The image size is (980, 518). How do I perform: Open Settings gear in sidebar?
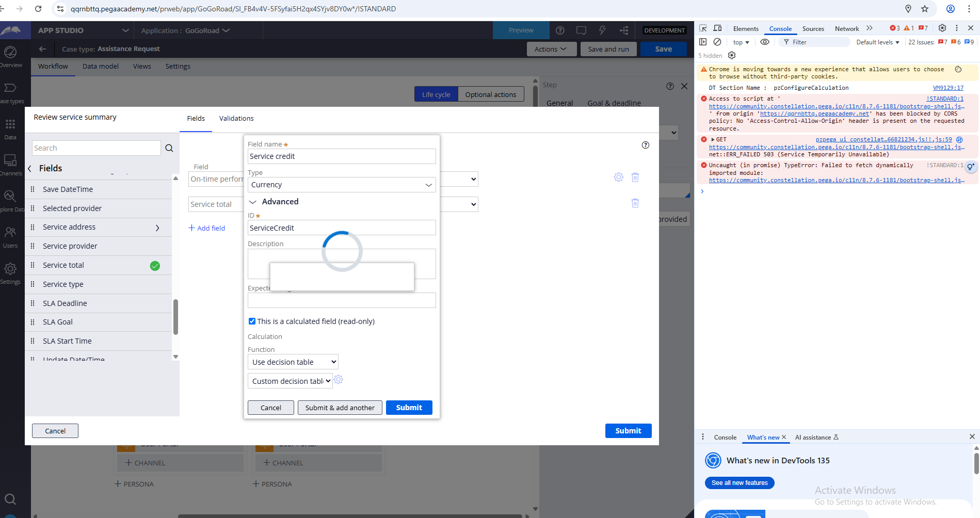point(10,268)
